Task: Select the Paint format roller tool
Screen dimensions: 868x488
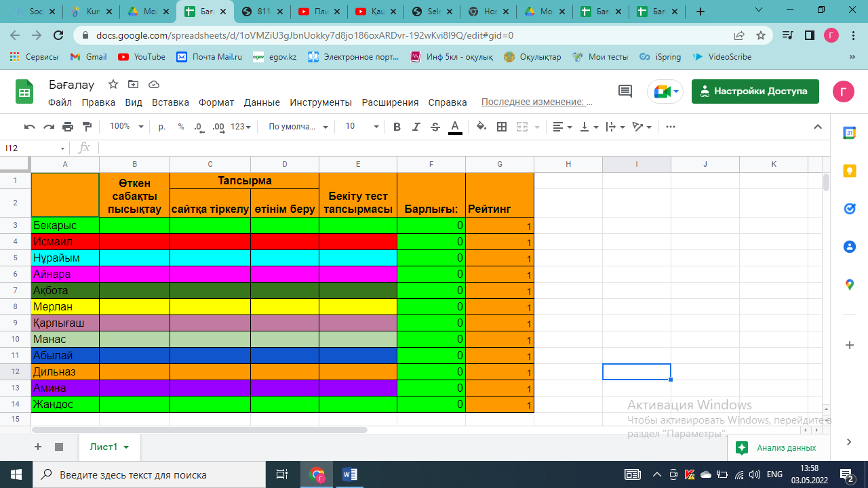Action: pyautogui.click(x=87, y=127)
